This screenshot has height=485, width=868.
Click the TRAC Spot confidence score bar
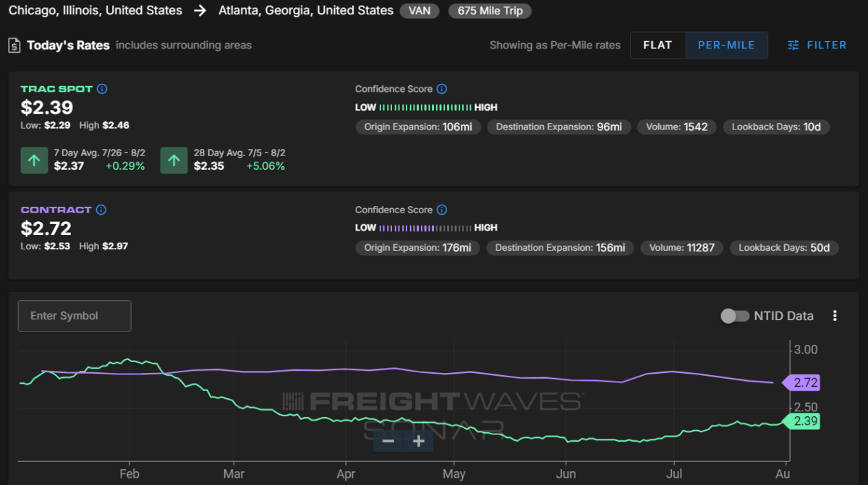tap(425, 107)
